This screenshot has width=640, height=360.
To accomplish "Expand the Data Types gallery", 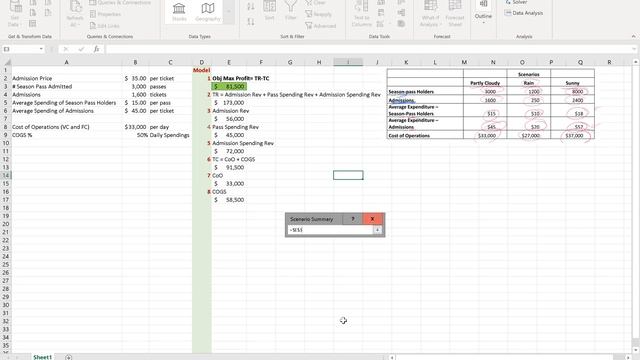I will [x=229, y=11].
